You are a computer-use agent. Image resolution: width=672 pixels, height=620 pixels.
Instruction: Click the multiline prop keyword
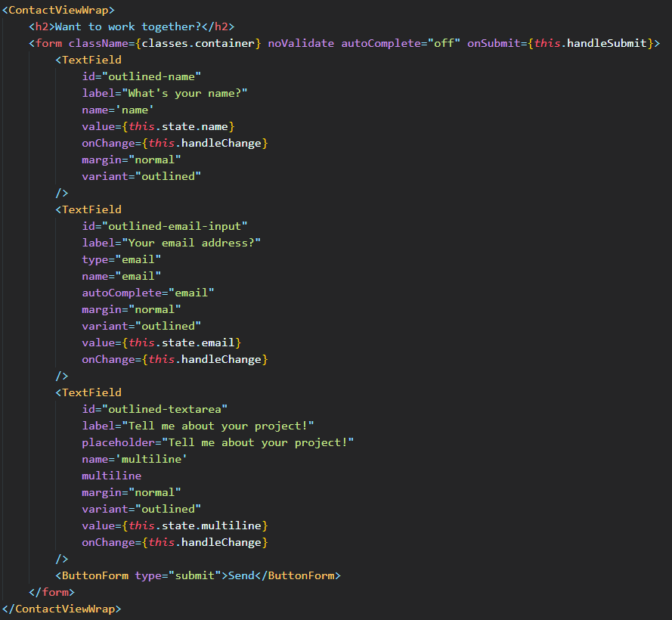click(x=111, y=475)
